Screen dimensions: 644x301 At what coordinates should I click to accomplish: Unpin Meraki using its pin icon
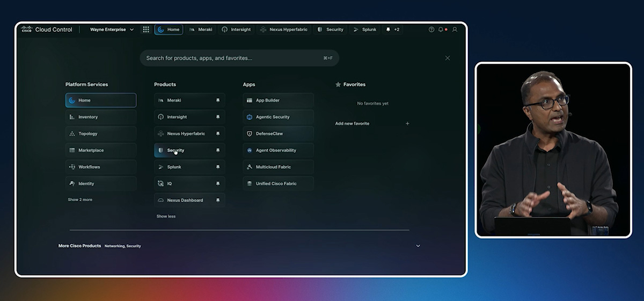coord(217,101)
